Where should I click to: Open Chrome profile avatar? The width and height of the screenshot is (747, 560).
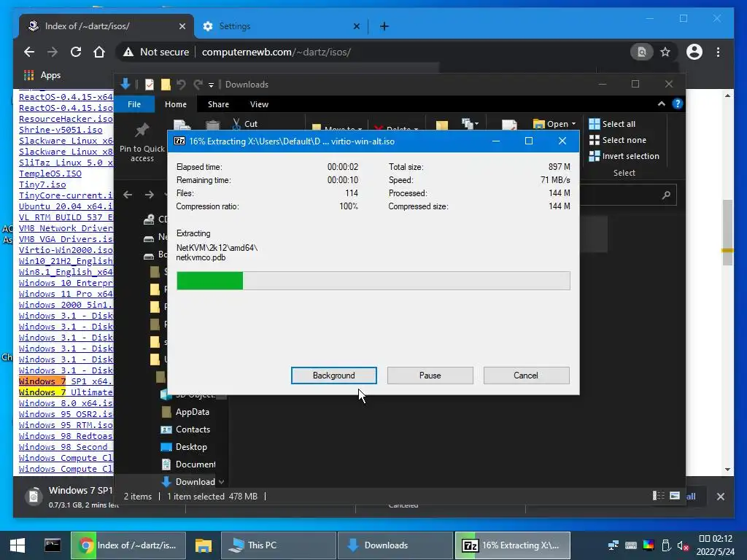[694, 52]
